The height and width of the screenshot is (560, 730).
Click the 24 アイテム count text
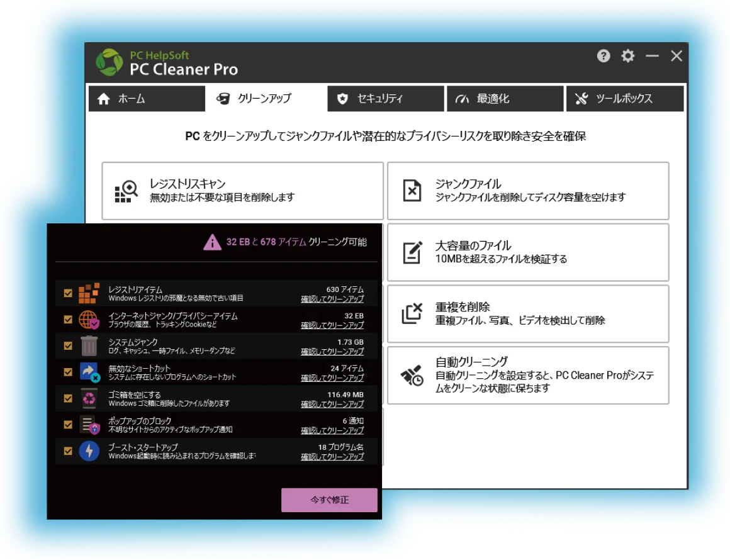pos(347,368)
